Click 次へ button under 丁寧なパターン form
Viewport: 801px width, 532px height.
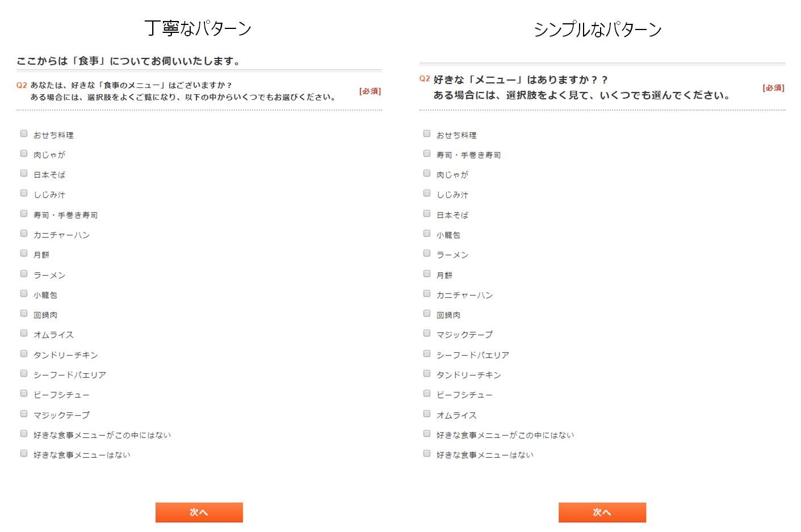point(199,512)
